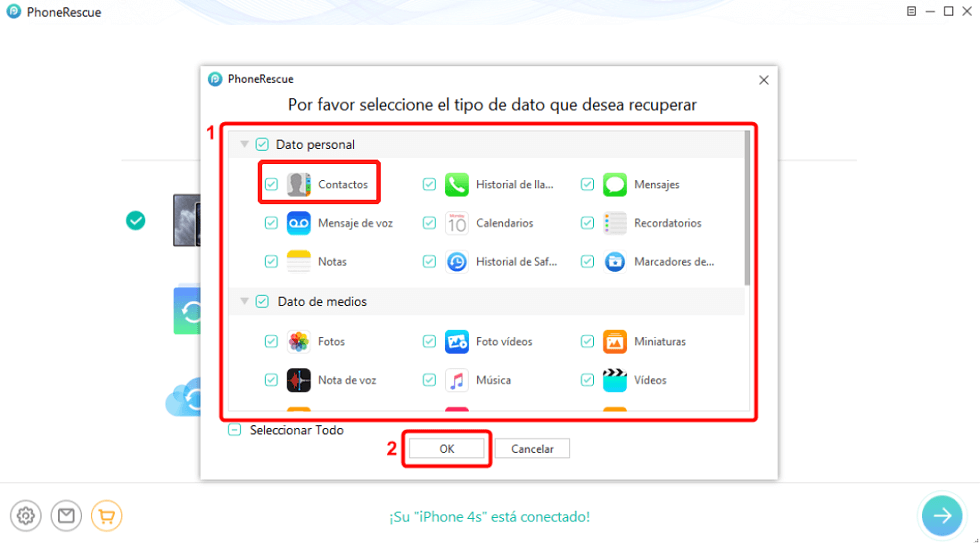Screen dimensions: 980x543
Task: Click the device recovery phone thumbnail
Action: [187, 220]
